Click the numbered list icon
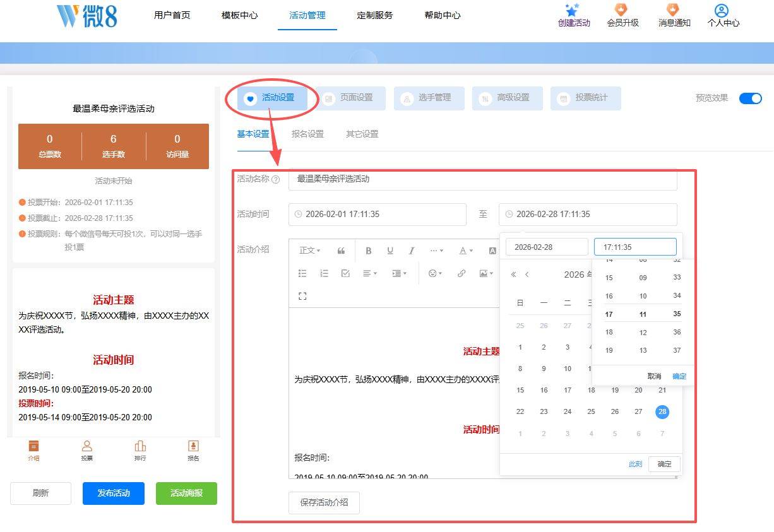774x532 pixels. [324, 273]
